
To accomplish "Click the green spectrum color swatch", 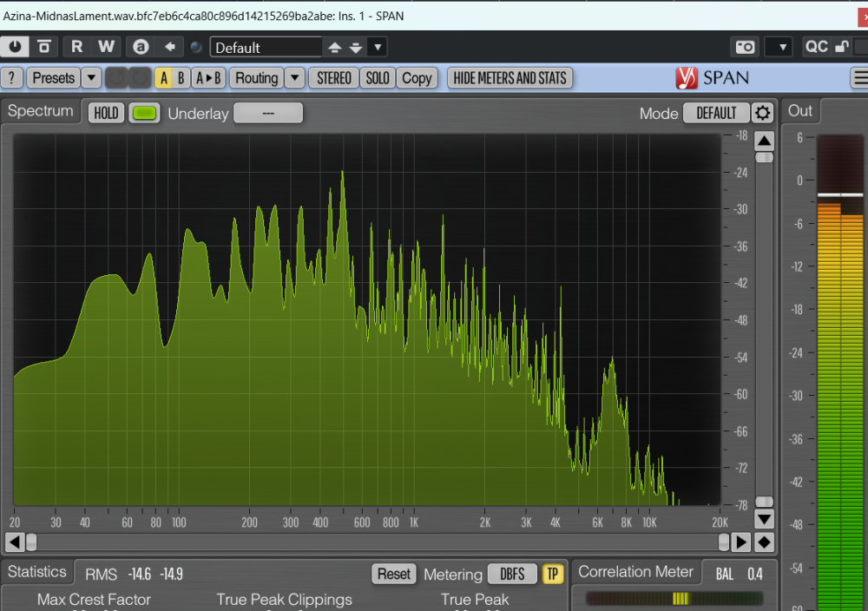I will (x=144, y=113).
